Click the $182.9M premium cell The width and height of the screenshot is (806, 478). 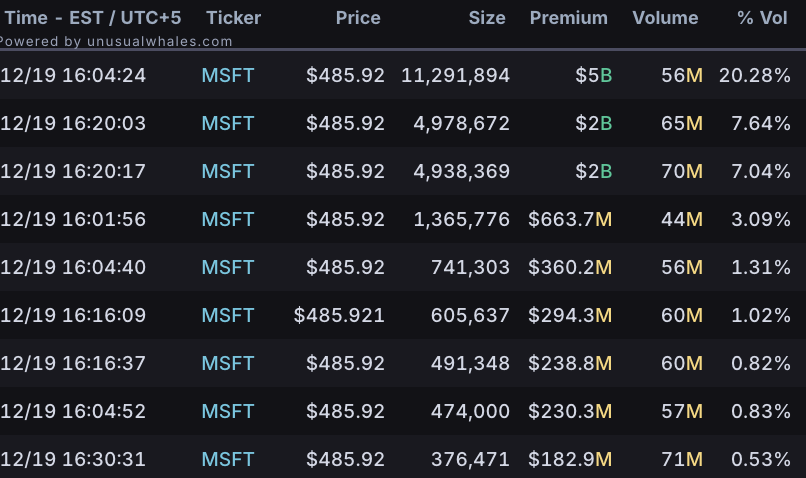coord(570,459)
